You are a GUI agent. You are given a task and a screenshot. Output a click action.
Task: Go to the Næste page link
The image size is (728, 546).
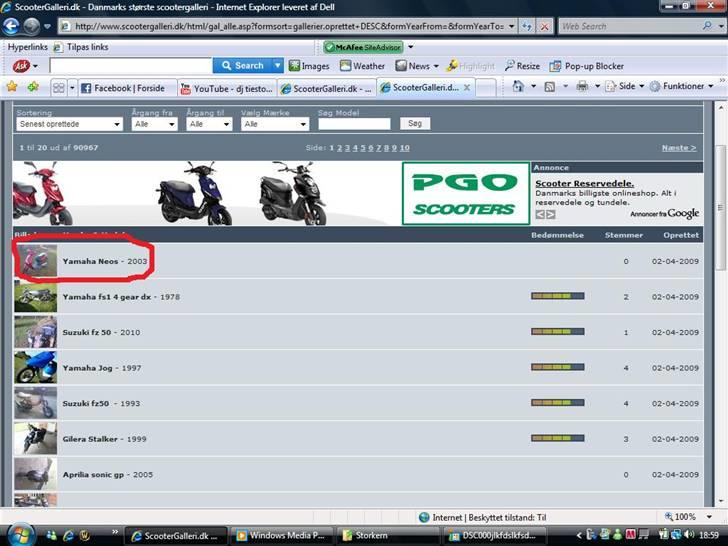pos(679,148)
